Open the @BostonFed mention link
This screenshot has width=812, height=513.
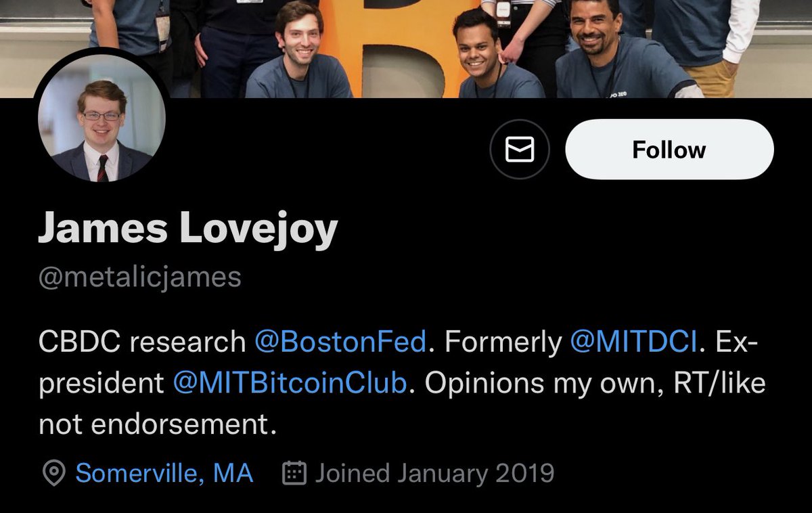(340, 342)
